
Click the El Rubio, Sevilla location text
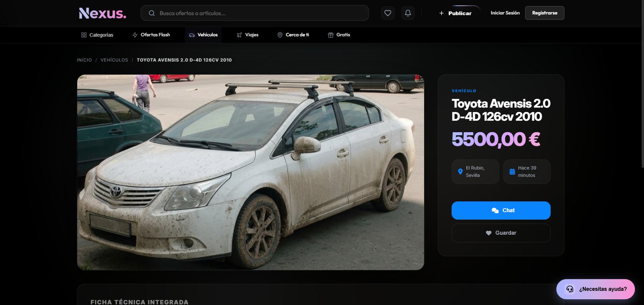coord(475,171)
